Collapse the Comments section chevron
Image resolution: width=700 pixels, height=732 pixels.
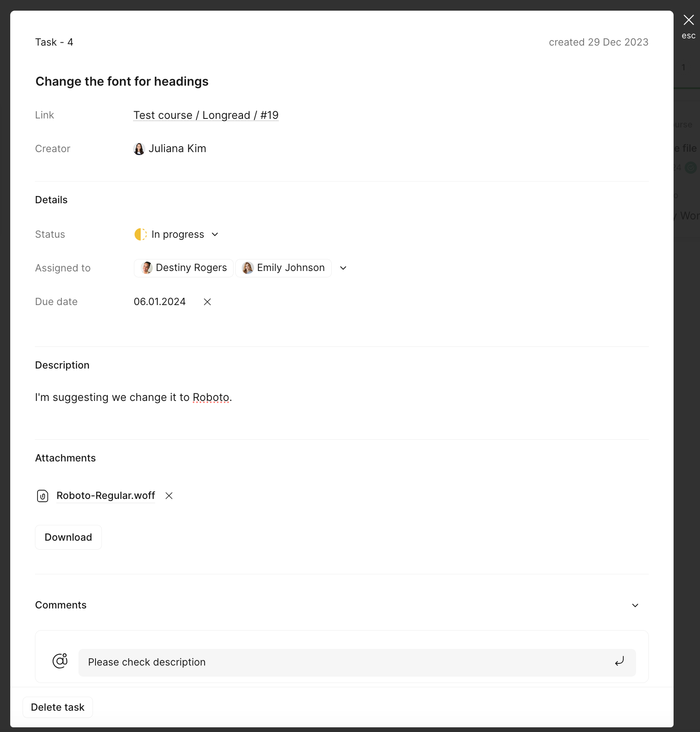(x=635, y=605)
